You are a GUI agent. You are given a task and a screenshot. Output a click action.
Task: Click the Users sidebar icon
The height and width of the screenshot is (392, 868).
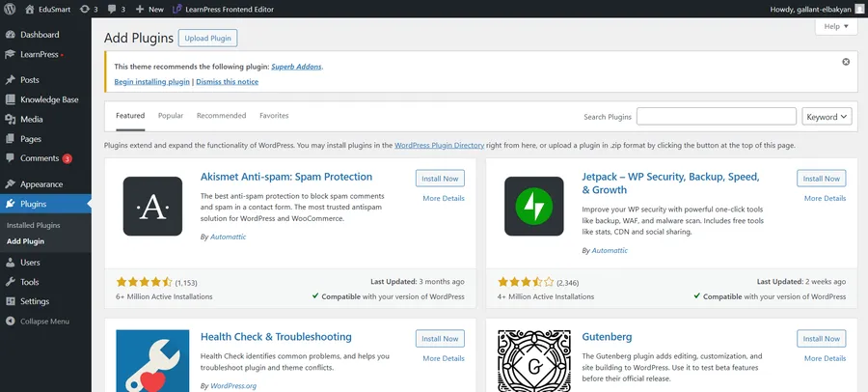[10, 263]
